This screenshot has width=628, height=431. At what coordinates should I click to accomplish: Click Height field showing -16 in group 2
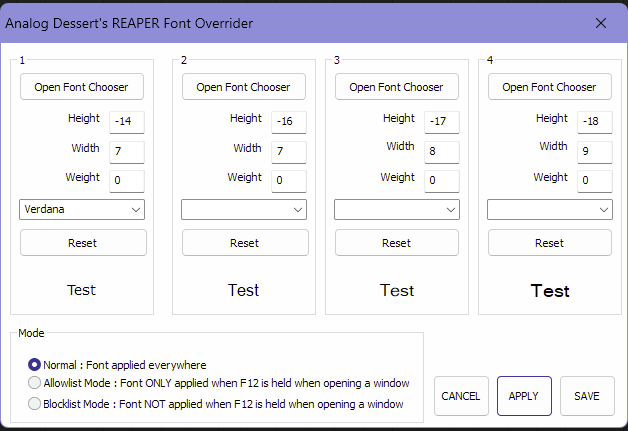tap(289, 122)
